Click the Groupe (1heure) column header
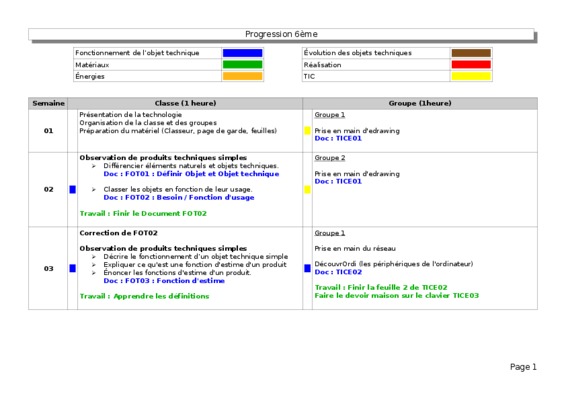566x400 pixels. pyautogui.click(x=420, y=103)
